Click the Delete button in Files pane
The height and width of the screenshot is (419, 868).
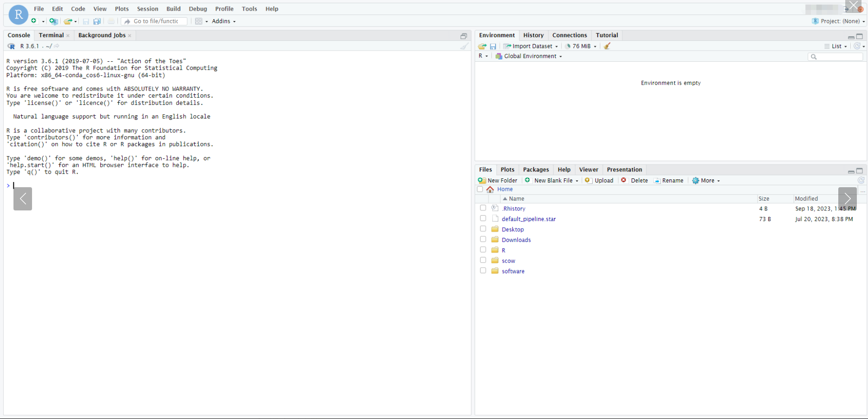coord(634,181)
